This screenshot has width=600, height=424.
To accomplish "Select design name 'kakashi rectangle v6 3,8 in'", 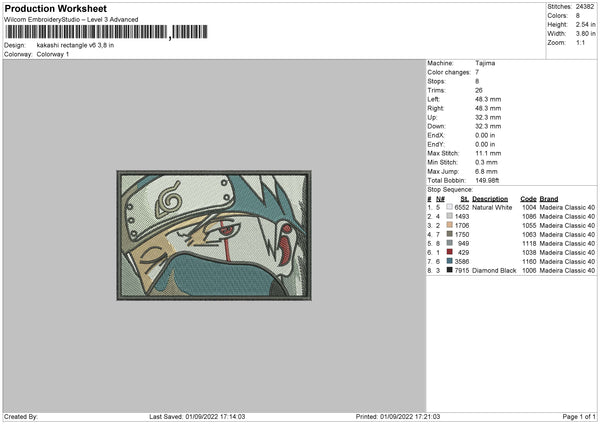I will pyautogui.click(x=75, y=45).
